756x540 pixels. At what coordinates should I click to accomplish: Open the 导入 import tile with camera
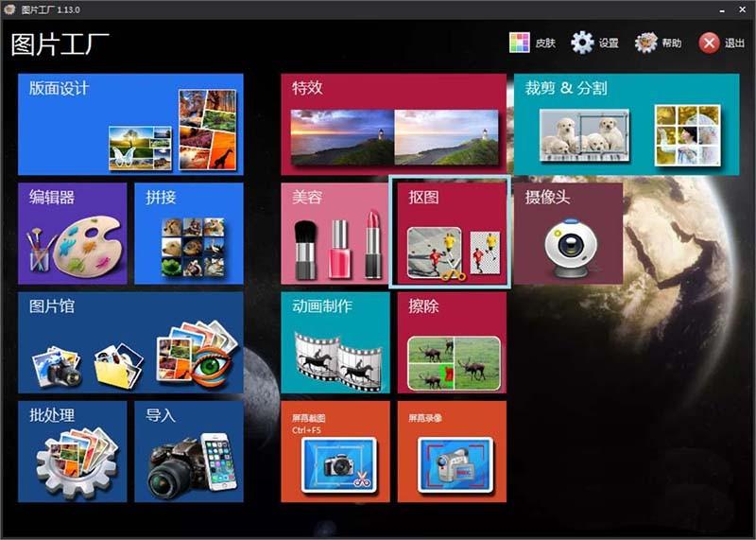click(188, 451)
